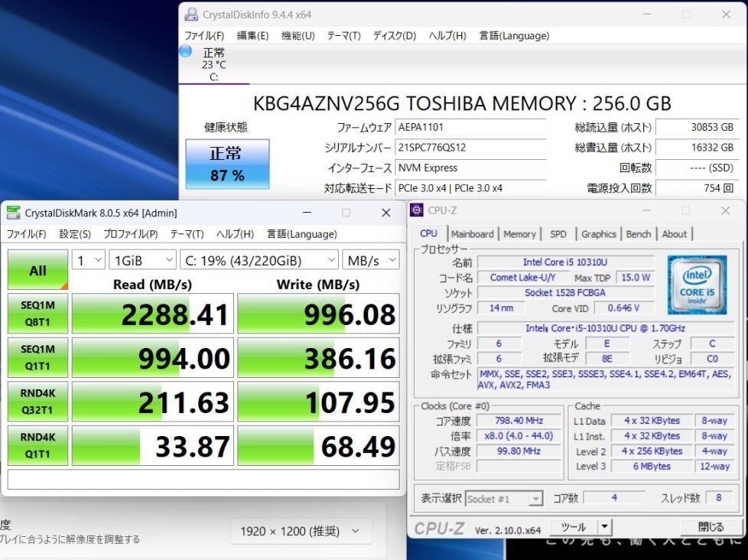This screenshot has height=560, width=748.
Task: Open the Socket #1 selection dropdown in CPU-Z
Action: [504, 499]
